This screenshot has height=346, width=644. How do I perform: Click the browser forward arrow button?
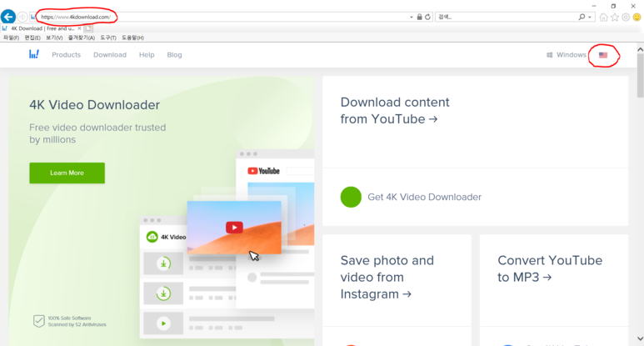pos(22,17)
